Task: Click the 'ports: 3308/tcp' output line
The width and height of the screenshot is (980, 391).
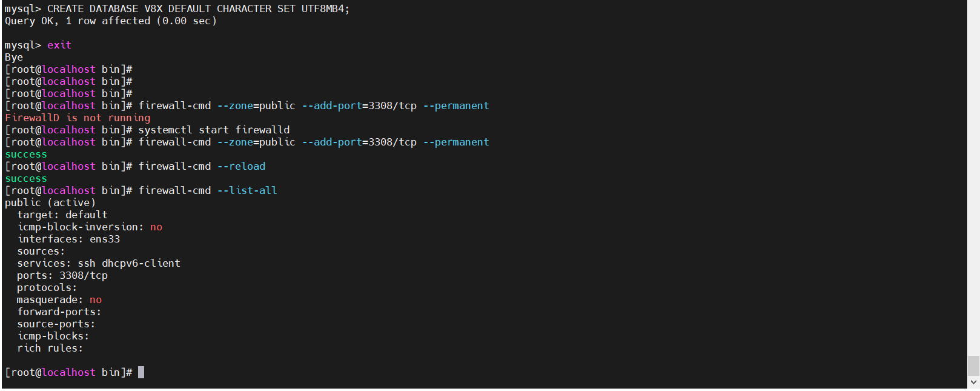Action: pyautogui.click(x=62, y=275)
